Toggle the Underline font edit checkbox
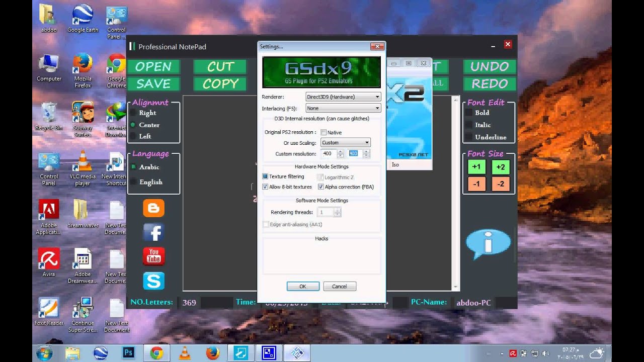 click(468, 137)
